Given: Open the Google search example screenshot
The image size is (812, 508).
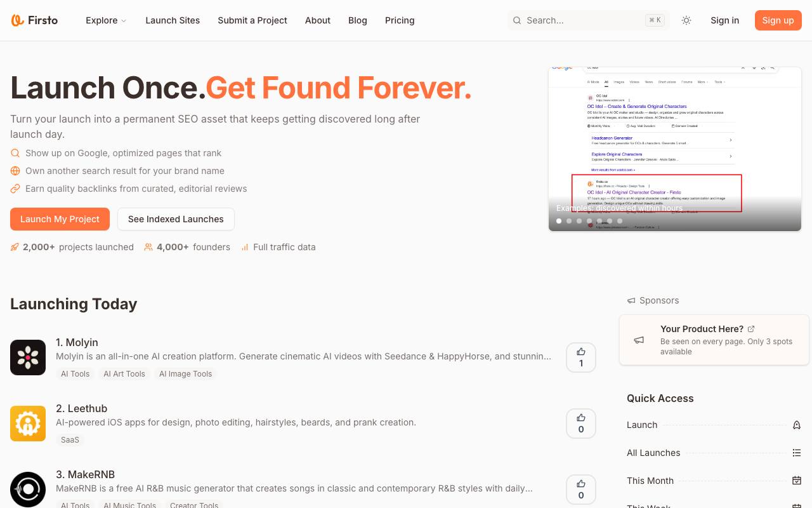Looking at the screenshot, I should pyautogui.click(x=675, y=149).
